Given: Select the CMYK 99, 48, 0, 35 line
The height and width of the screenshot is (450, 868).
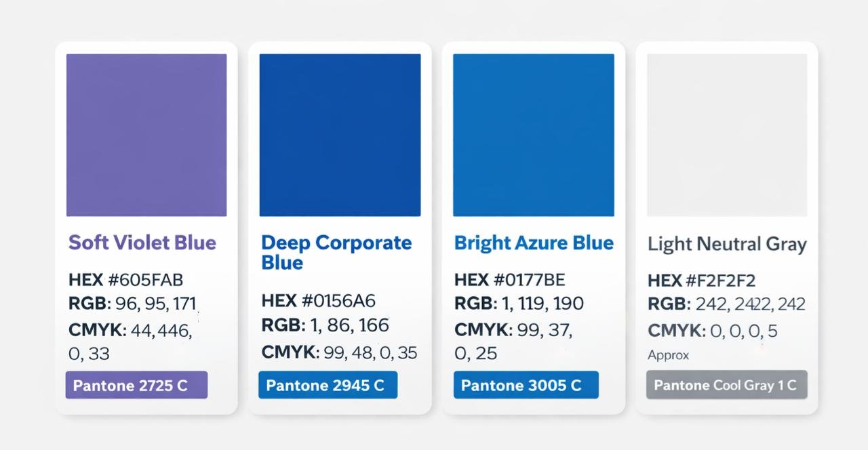Looking at the screenshot, I should click(339, 352).
